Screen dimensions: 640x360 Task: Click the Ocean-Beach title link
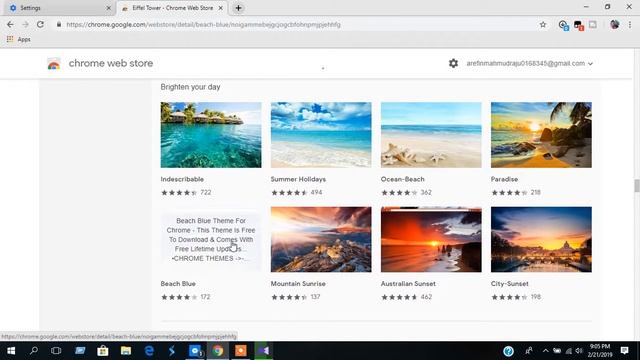[x=402, y=179]
